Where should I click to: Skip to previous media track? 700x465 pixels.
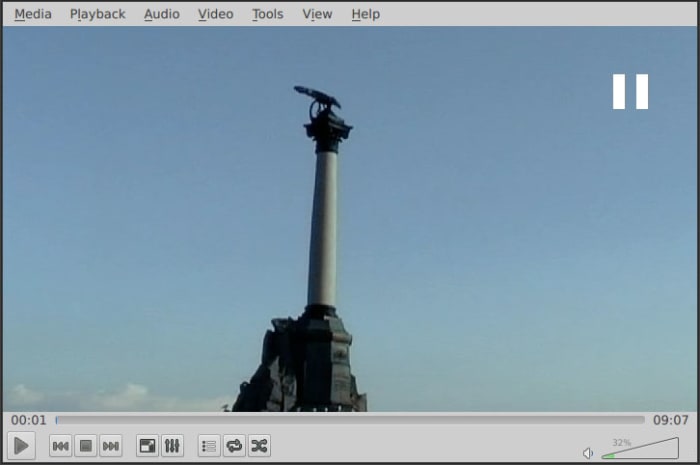pos(60,446)
